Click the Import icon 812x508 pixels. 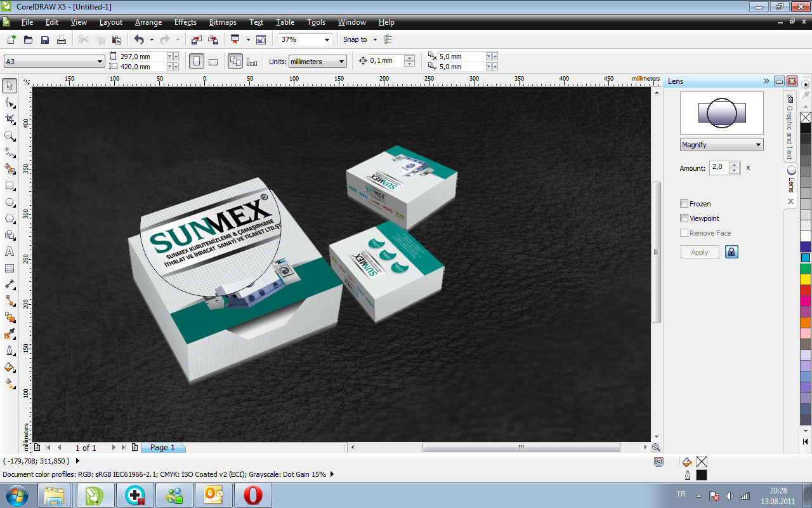point(197,39)
